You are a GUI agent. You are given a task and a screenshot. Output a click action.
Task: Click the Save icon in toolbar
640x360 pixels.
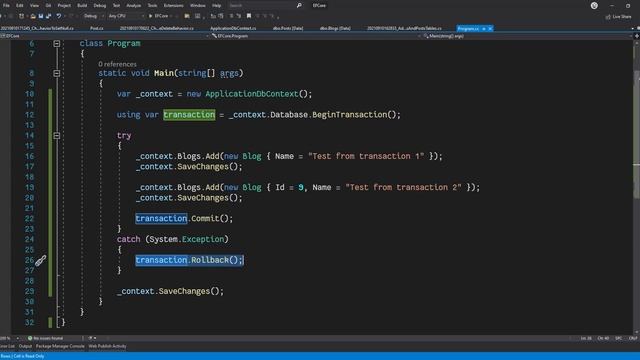tap(40, 16)
